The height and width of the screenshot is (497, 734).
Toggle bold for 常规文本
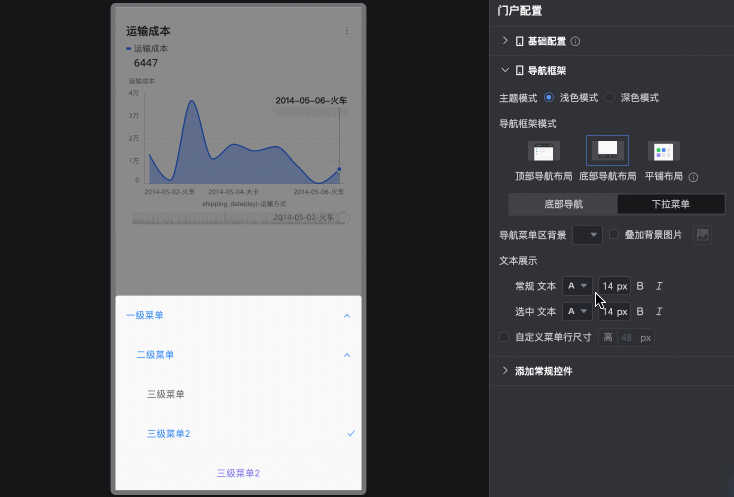(640, 286)
